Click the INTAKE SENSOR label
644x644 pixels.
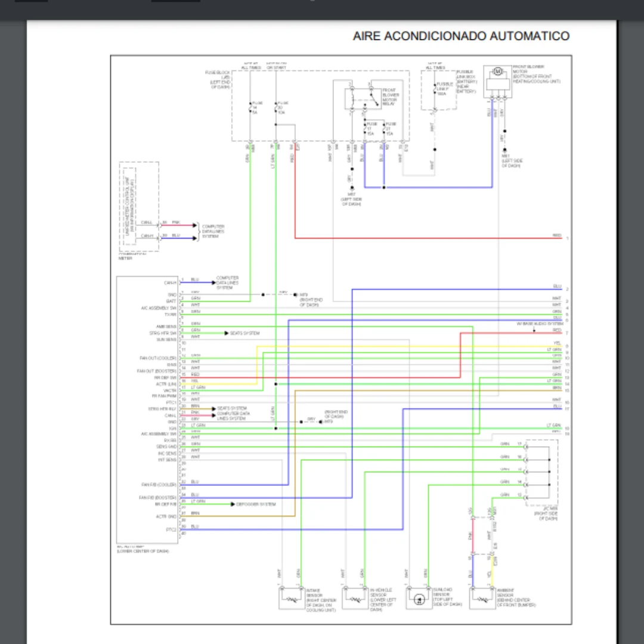click(x=321, y=600)
